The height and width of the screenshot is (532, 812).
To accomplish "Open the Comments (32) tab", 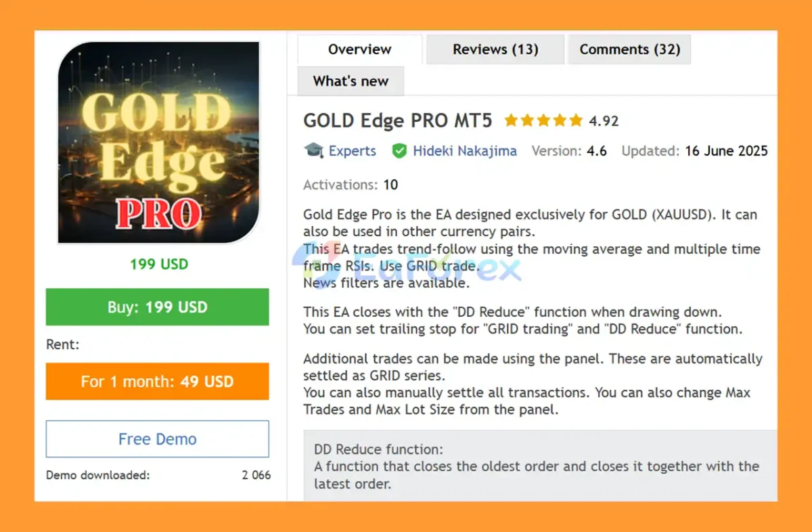I will coord(629,49).
